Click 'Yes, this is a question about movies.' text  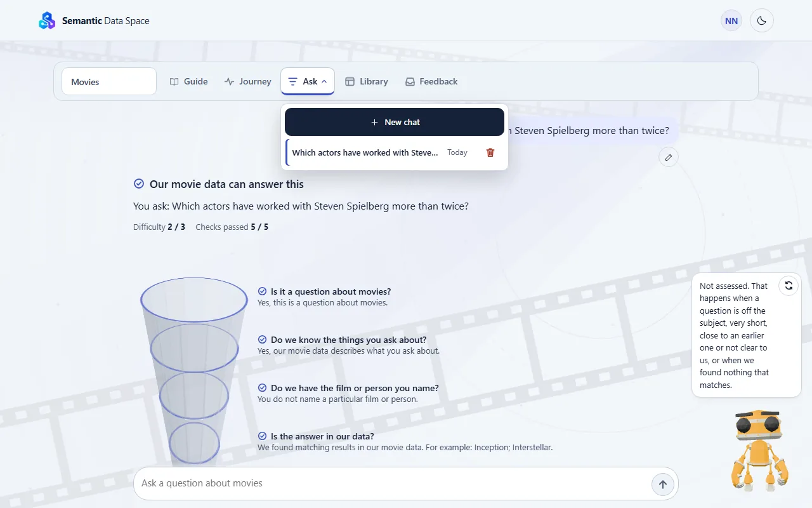pyautogui.click(x=323, y=303)
